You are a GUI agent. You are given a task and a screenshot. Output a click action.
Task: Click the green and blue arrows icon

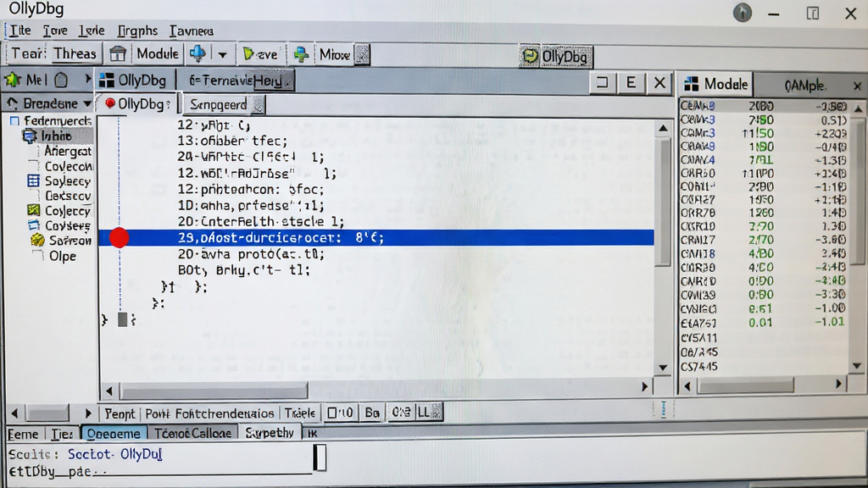click(301, 54)
